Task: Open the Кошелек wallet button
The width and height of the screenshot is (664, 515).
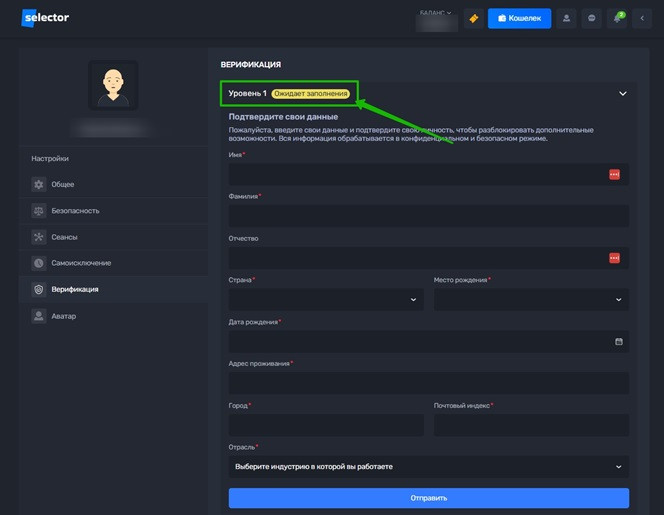Action: click(x=519, y=18)
